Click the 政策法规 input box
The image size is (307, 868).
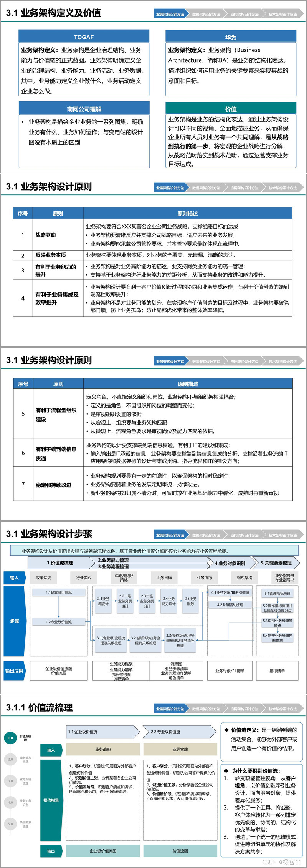[x=43, y=578]
